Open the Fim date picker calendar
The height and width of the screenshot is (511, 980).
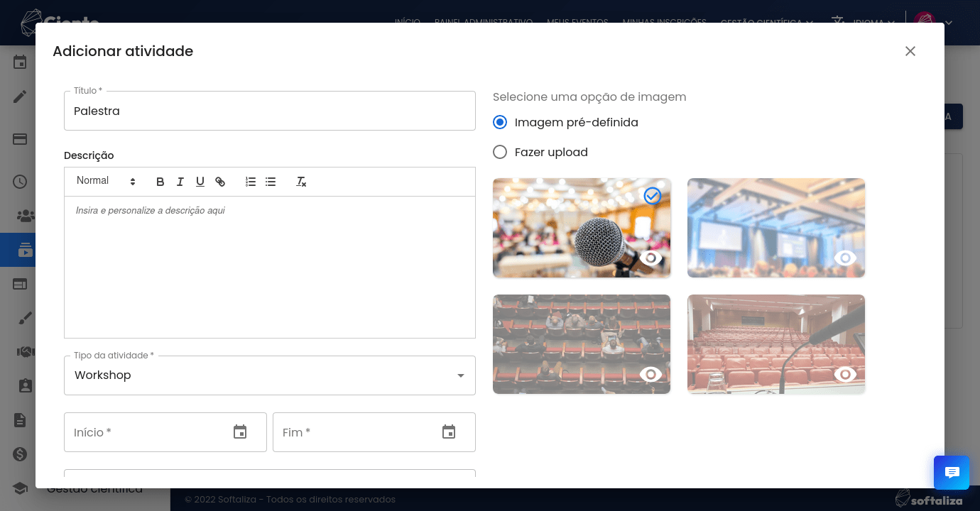[449, 432]
